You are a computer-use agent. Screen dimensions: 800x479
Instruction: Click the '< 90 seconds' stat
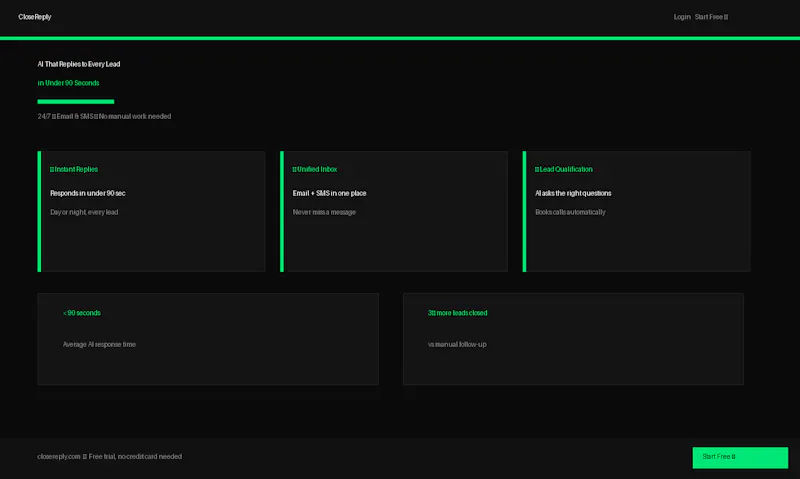point(82,313)
